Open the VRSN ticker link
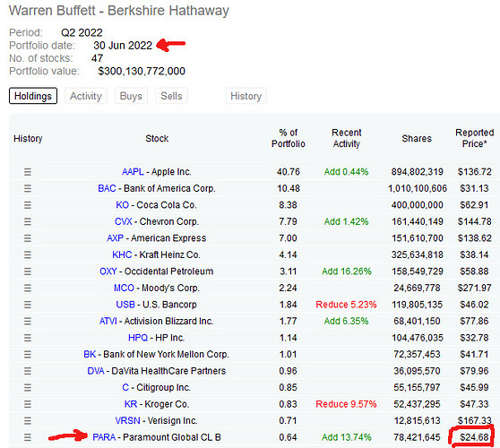The width and height of the screenshot is (500, 448). click(127, 420)
